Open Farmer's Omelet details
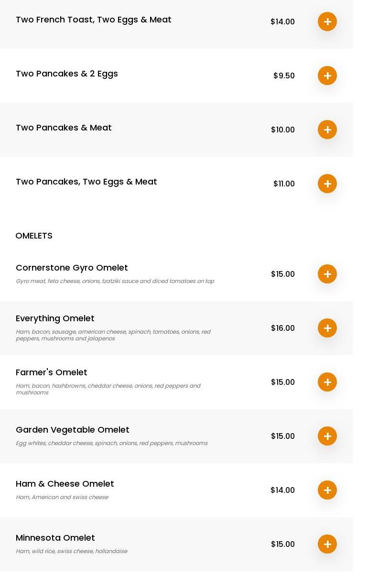This screenshot has height=588, width=368. point(52,372)
